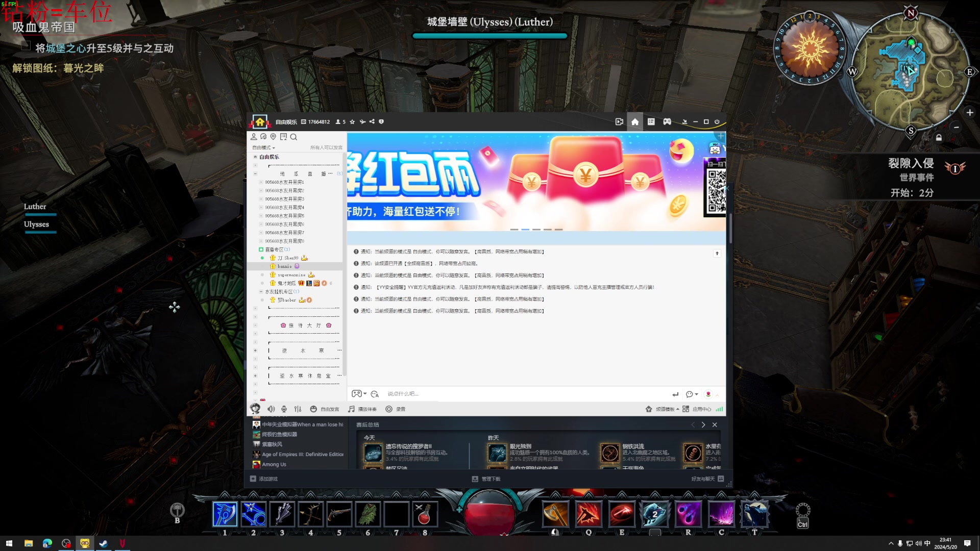Collapse the 水友挂机专区 sub-channel
The height and width of the screenshot is (551, 980).
pyautogui.click(x=261, y=292)
